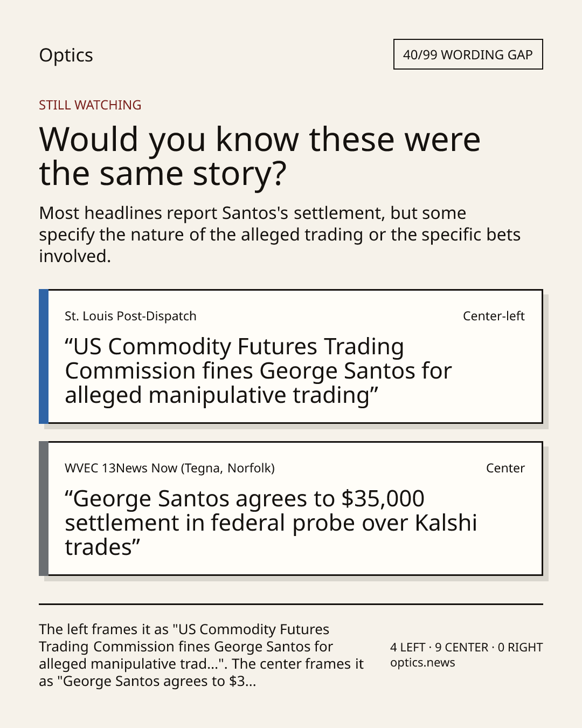Select the 9 CENTER count
This screenshot has height=728, width=582.
coord(462,647)
